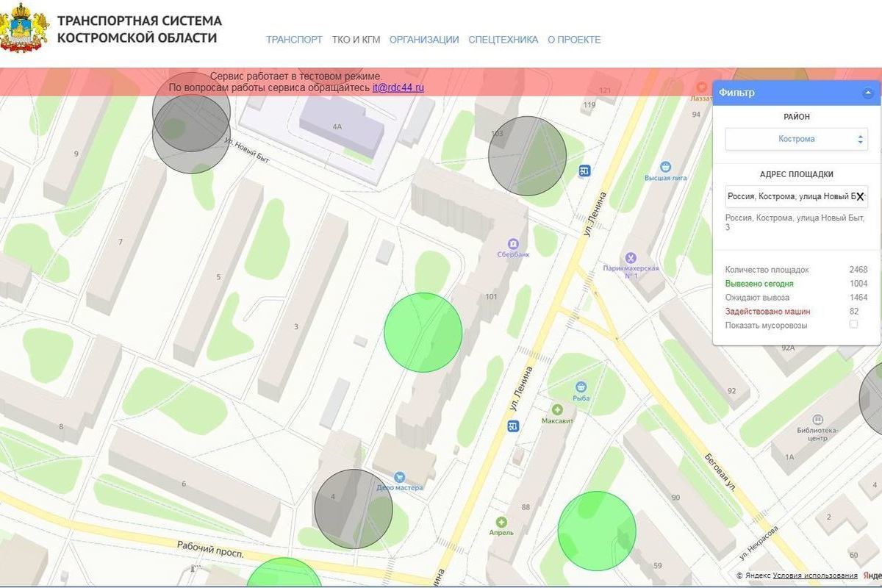Select the Дело мастера shop marker
The image size is (882, 588).
[400, 476]
